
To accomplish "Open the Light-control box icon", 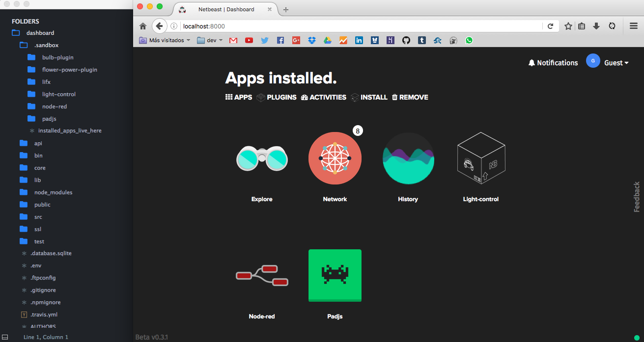I will click(481, 158).
